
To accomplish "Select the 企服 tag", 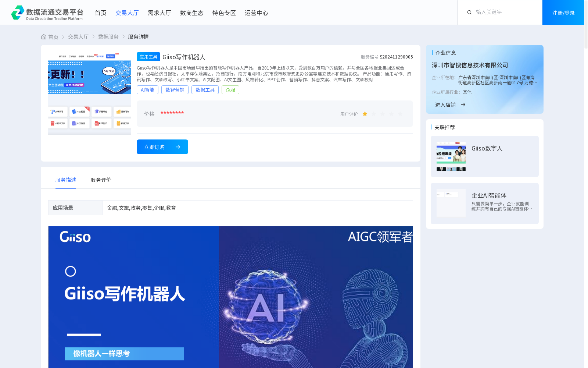I will point(230,90).
